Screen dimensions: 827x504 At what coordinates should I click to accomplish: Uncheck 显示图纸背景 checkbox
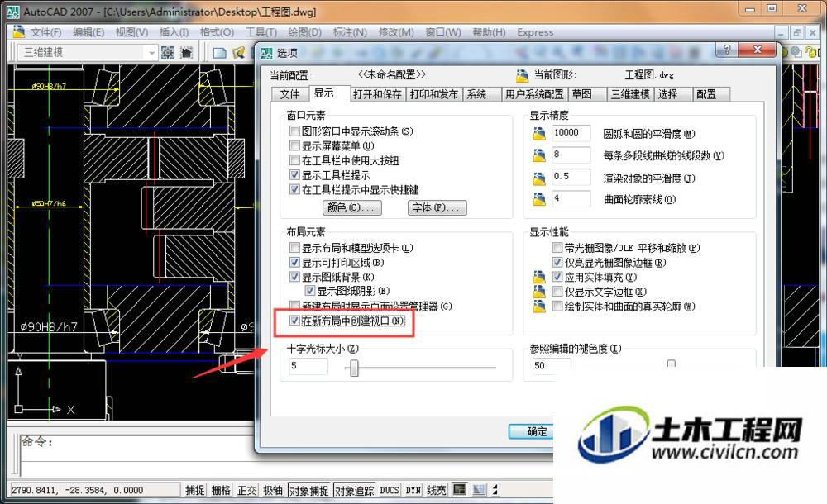click(x=295, y=277)
